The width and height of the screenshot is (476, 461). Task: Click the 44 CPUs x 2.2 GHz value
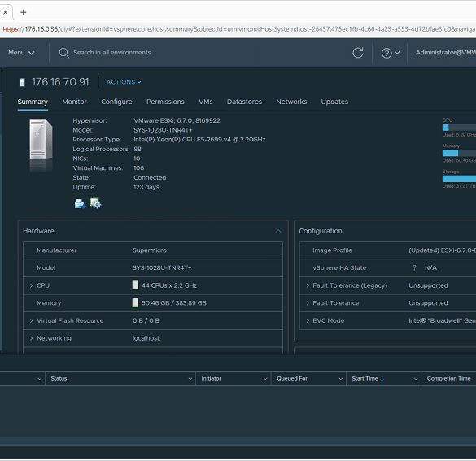click(169, 285)
